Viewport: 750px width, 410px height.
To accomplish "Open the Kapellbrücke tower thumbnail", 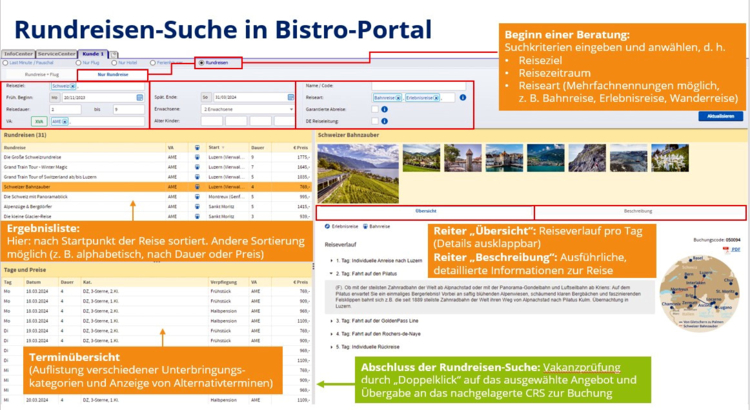I will [463, 158].
